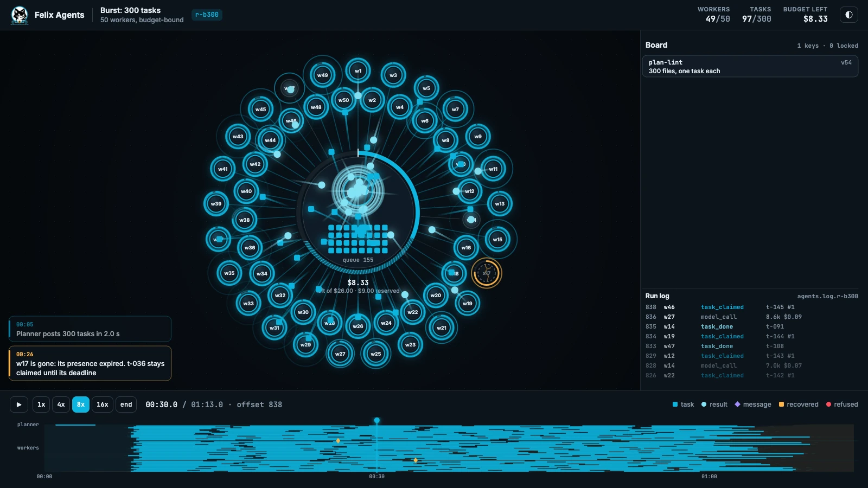Click the message legend item
Viewport: 868px width, 488px height.
753,404
